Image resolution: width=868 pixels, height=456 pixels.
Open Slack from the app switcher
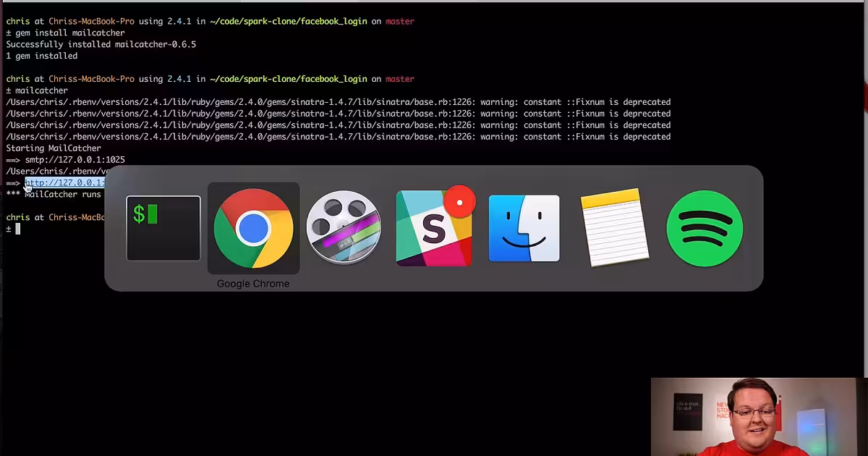point(434,228)
